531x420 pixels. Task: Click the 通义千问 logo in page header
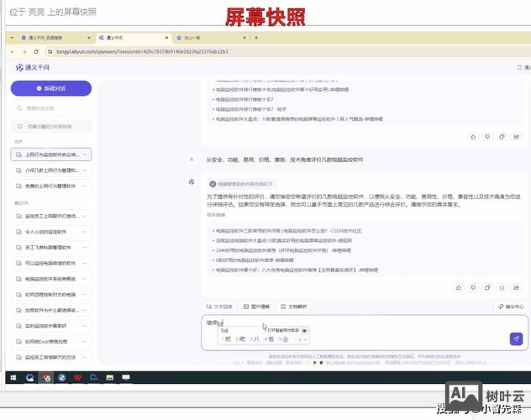(33, 68)
